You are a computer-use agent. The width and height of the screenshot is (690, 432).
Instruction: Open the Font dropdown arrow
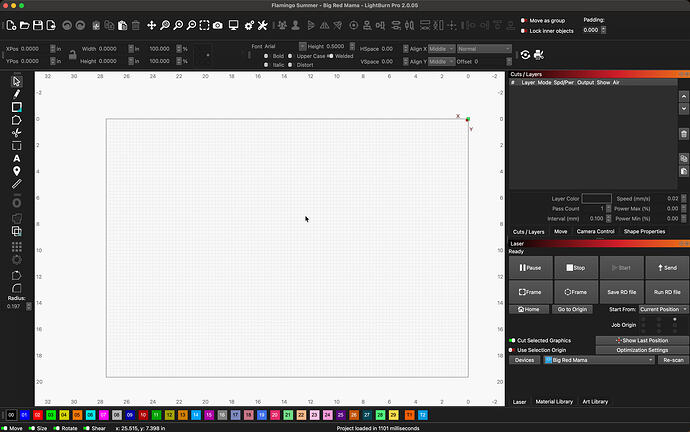point(302,46)
